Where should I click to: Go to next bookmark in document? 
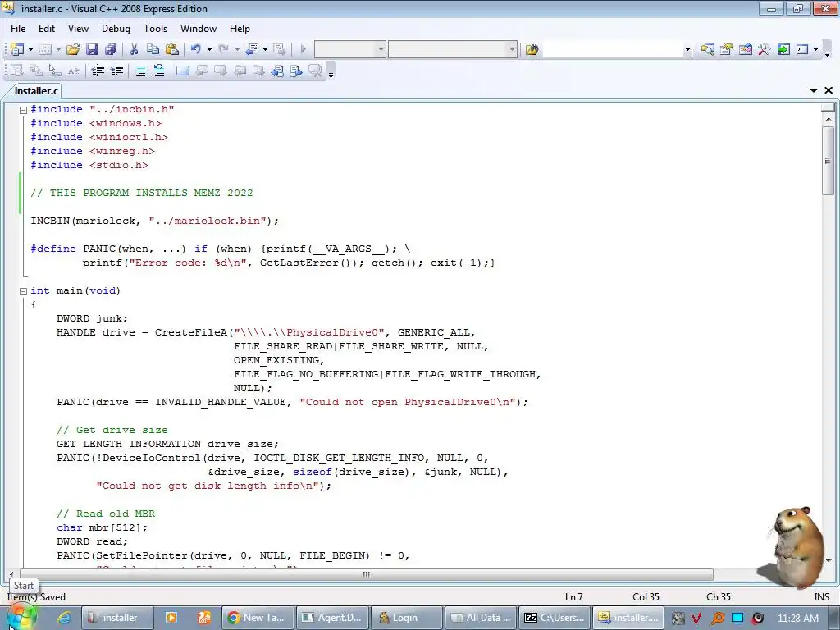pyautogui.click(x=295, y=71)
